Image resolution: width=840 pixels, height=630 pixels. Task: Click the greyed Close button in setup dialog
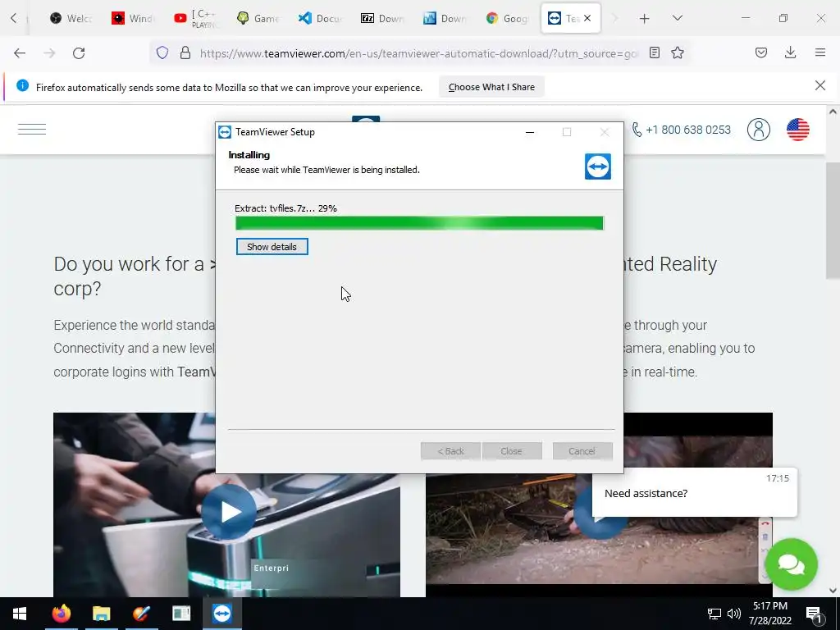pos(512,451)
